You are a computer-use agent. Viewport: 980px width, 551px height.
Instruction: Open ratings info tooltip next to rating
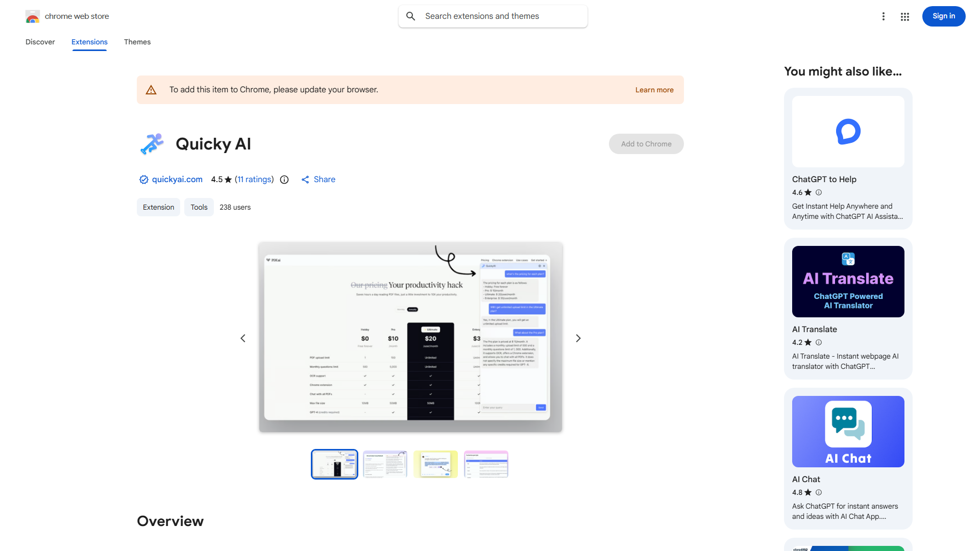click(284, 180)
